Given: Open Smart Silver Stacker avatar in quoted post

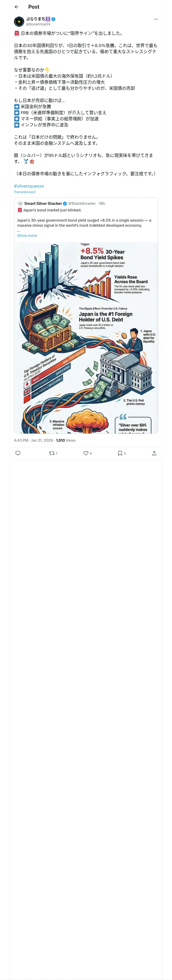Looking at the screenshot, I should [x=20, y=204].
